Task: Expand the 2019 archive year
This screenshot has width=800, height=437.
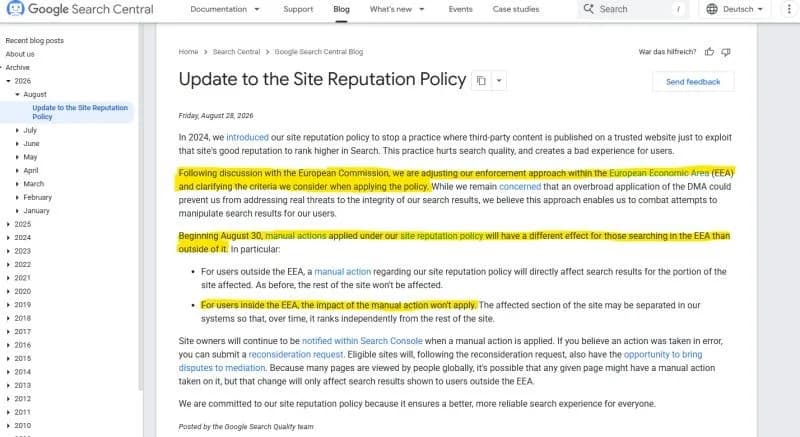Action: click(x=8, y=304)
